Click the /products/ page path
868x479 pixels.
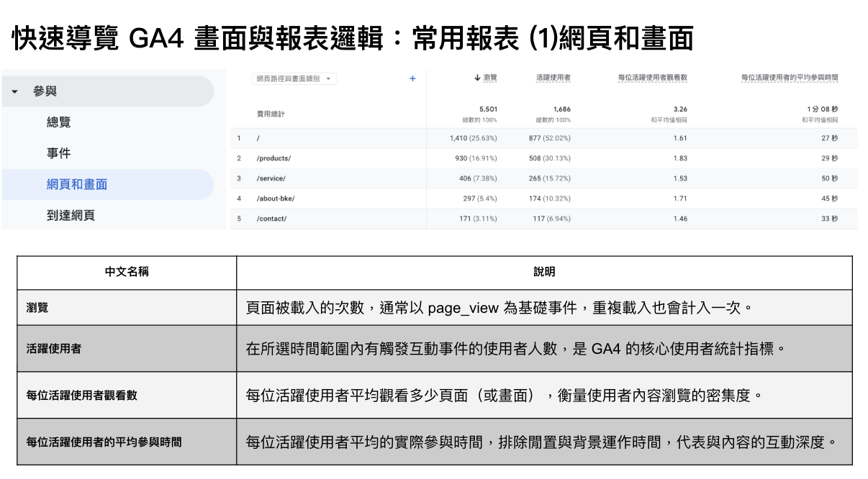click(273, 158)
